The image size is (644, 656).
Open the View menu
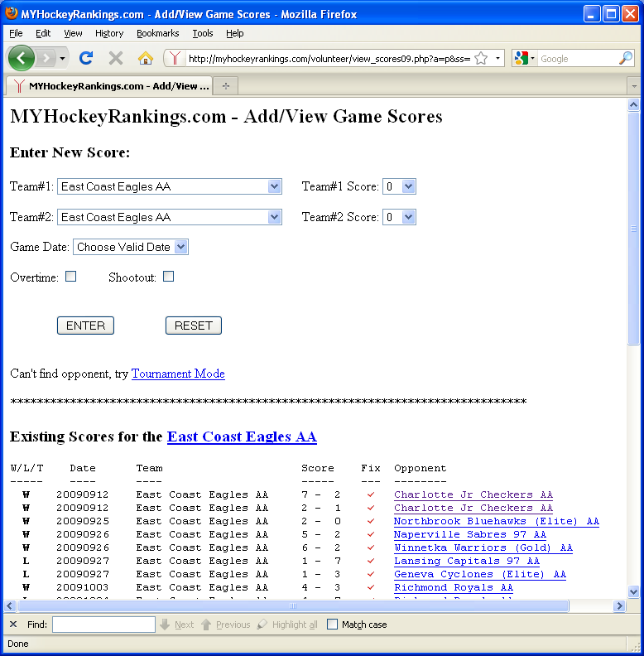(73, 33)
